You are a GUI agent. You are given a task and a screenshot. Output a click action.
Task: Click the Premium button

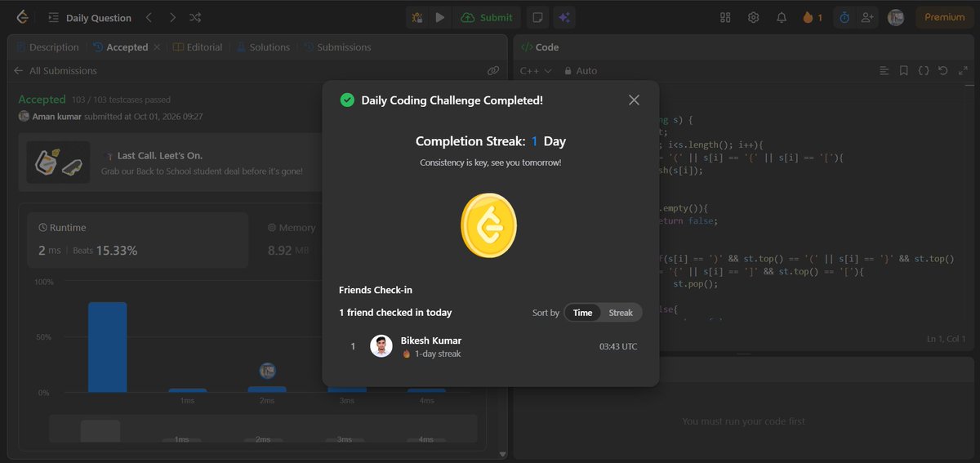click(x=944, y=17)
